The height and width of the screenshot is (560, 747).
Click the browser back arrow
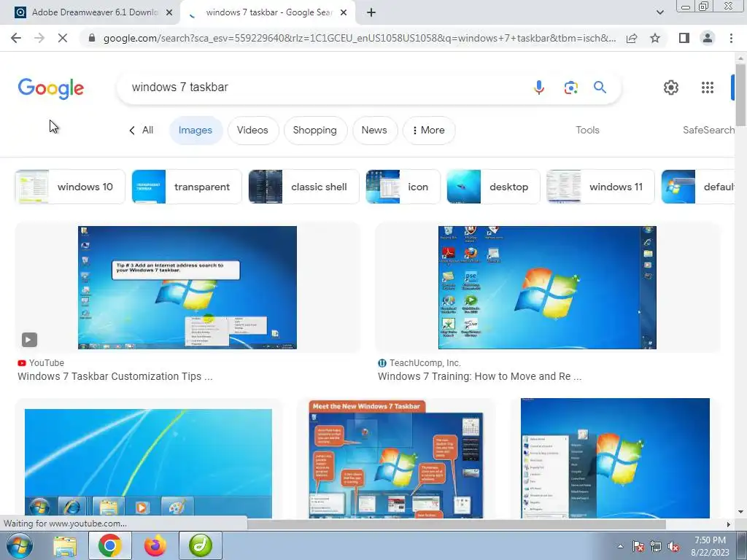click(16, 38)
